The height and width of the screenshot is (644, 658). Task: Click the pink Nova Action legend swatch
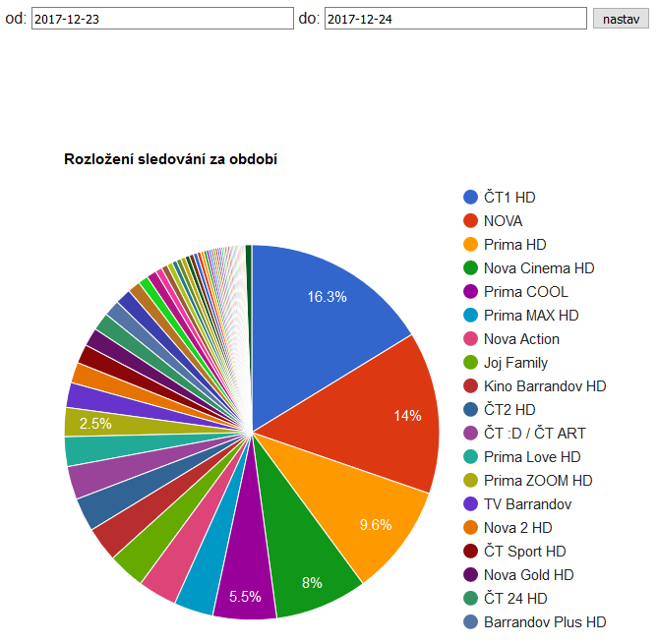click(470, 338)
